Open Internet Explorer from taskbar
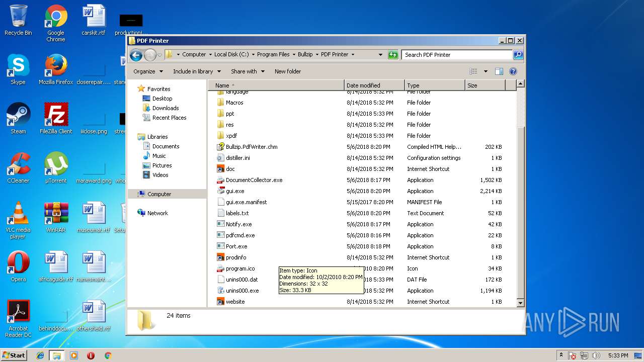644x362 pixels. coord(40,355)
